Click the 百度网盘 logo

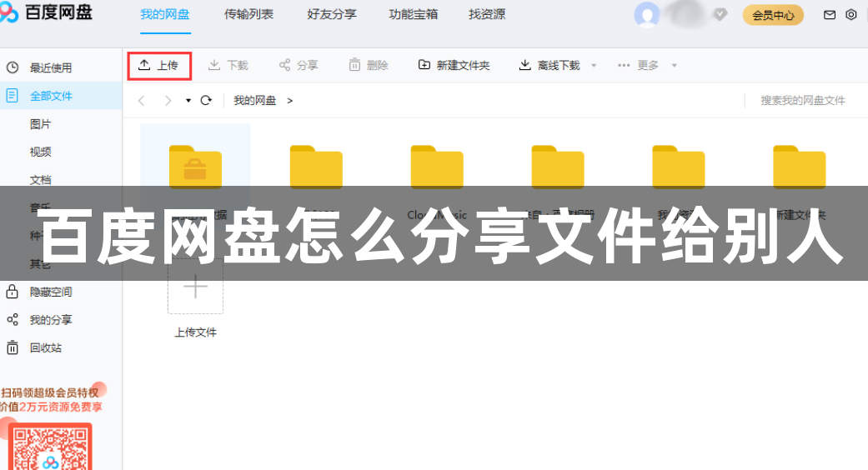47,13
